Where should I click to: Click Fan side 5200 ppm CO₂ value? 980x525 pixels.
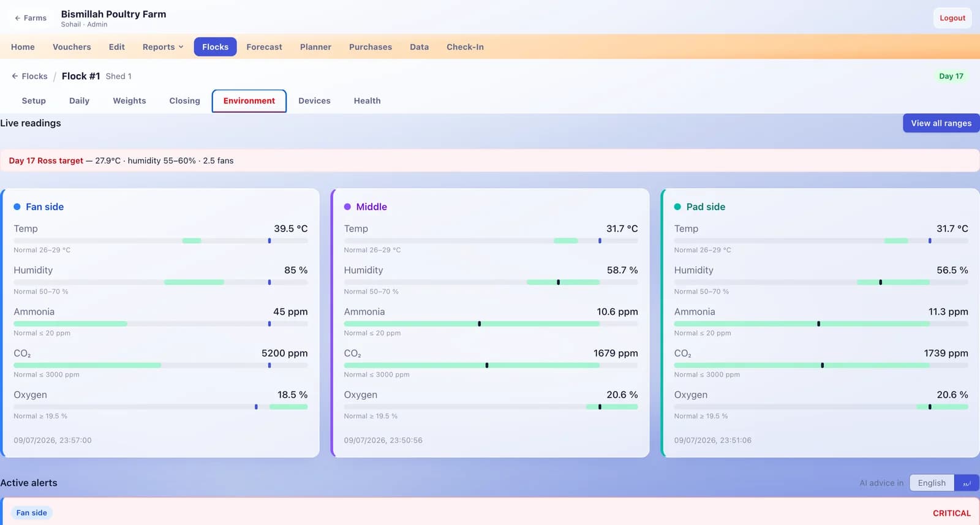tap(284, 353)
